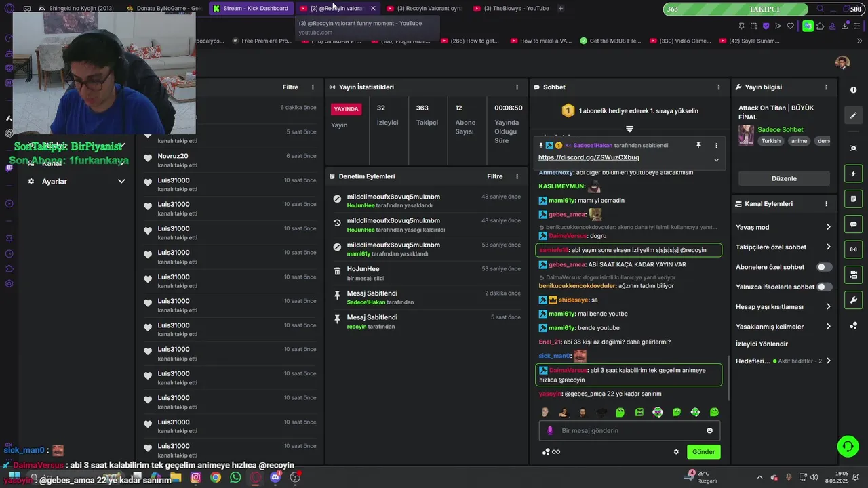868x488 pixels.
Task: Click the browser heart favorites icon
Action: click(790, 26)
